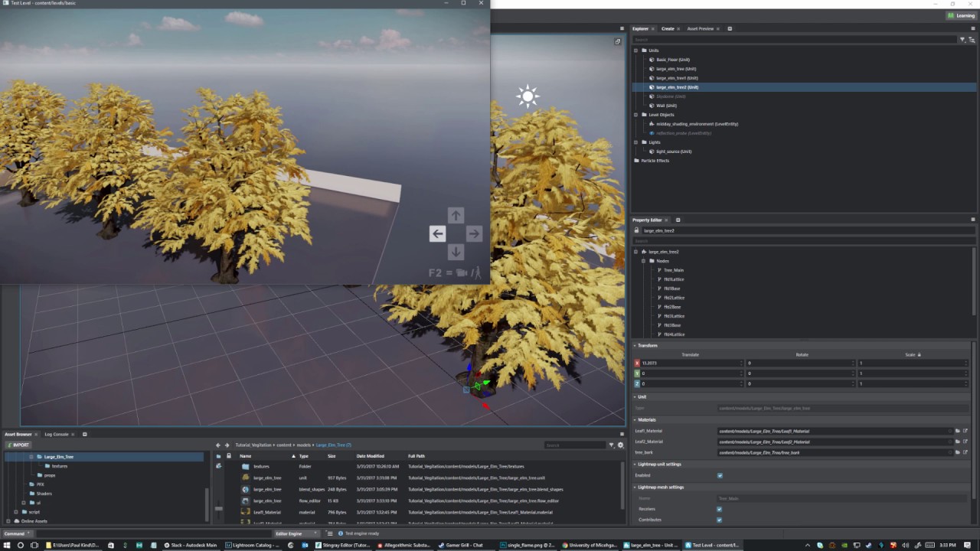The width and height of the screenshot is (980, 551).
Task: Click the large_elm_tree blend_shapes file icon
Action: [x=245, y=489]
